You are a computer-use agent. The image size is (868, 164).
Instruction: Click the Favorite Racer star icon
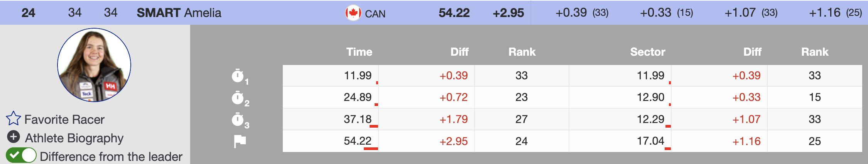[14, 119]
